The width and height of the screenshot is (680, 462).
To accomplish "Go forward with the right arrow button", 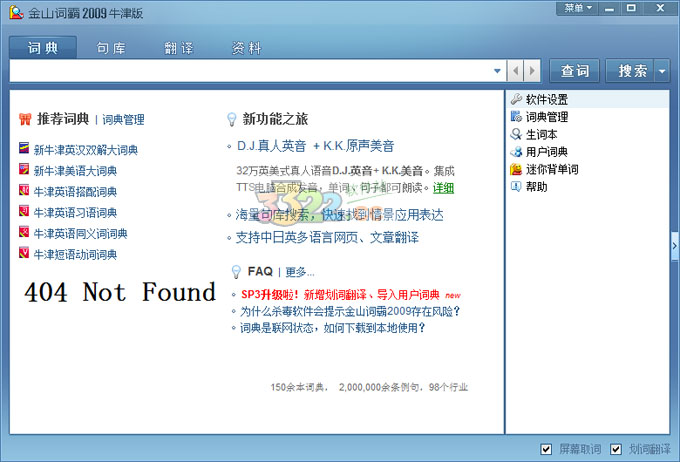I will (x=532, y=70).
